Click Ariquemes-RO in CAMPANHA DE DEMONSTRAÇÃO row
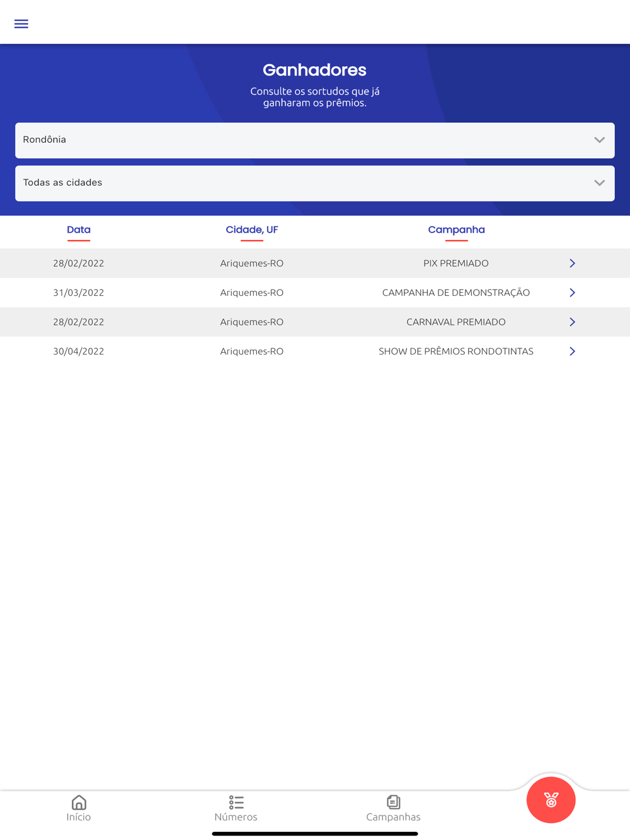630x840 pixels. tap(252, 293)
